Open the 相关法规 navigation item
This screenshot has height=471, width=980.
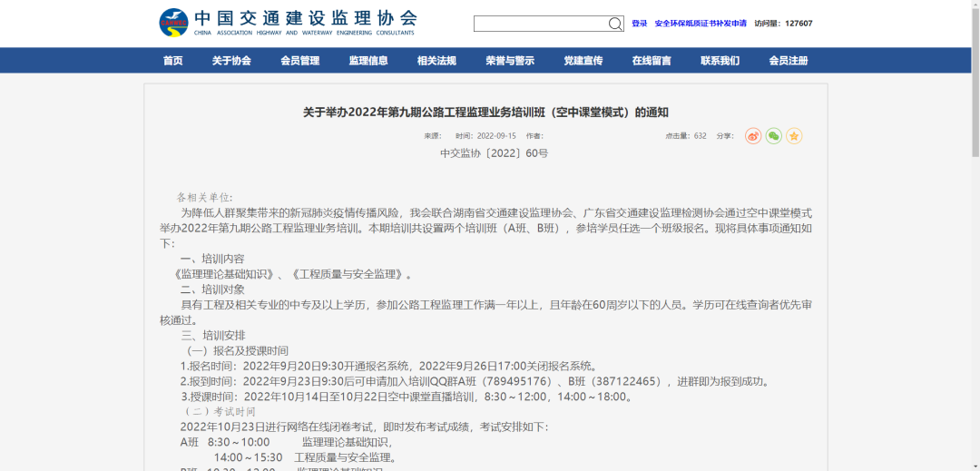(436, 61)
